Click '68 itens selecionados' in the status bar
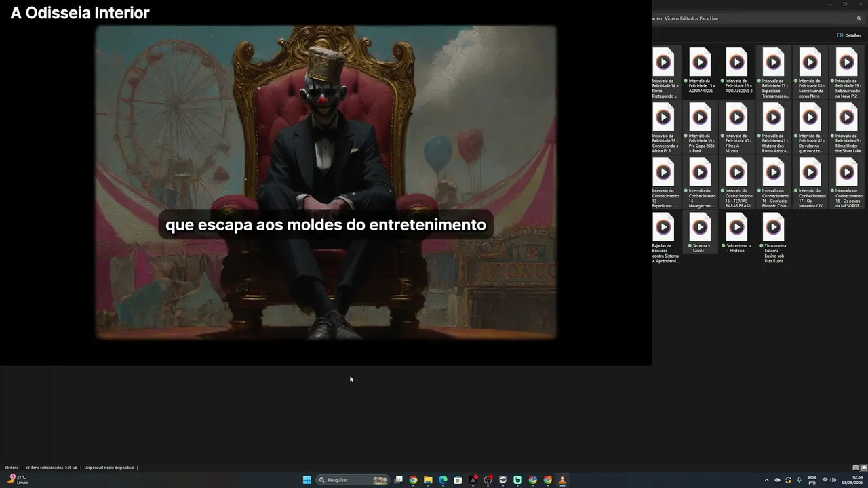The width and height of the screenshot is (868, 488). 44,468
